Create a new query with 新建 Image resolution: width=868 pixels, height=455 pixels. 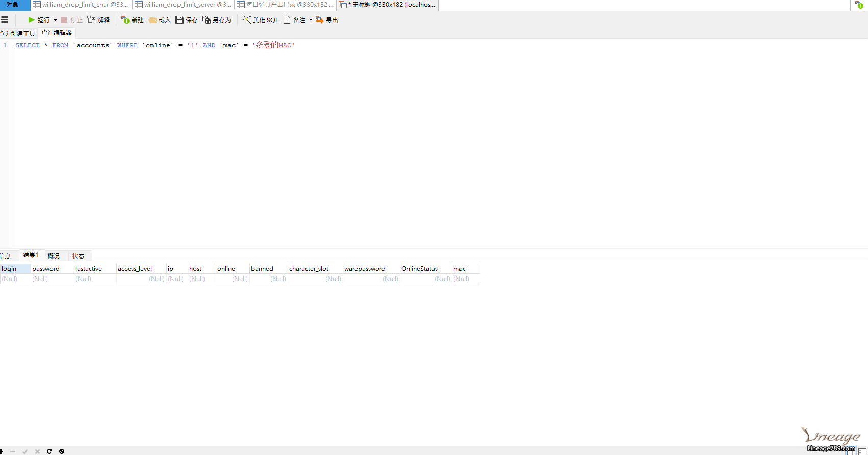[x=133, y=20]
